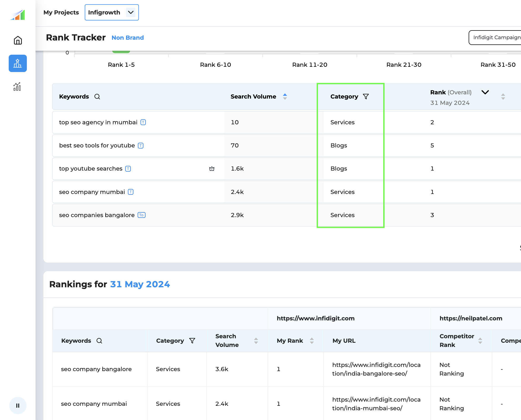The height and width of the screenshot is (420, 521).
Task: Click tag icon beside top seo agency in mumbai
Action: click(x=143, y=122)
